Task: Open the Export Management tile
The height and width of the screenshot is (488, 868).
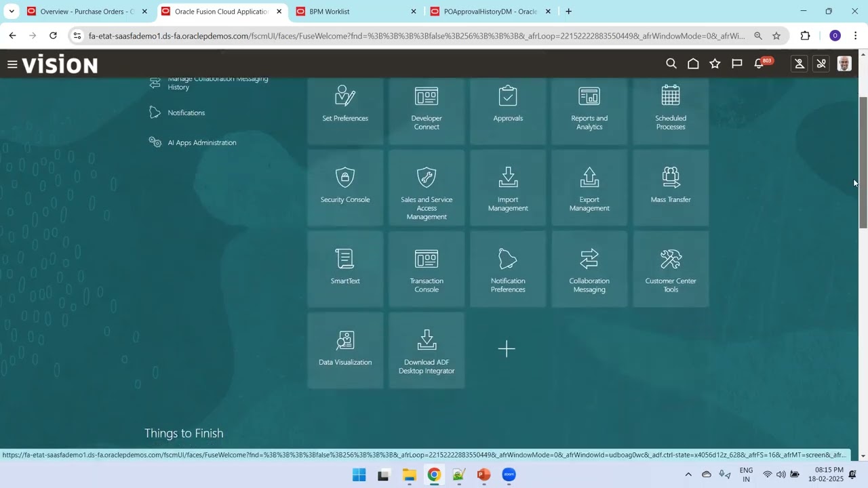Action: (589, 188)
